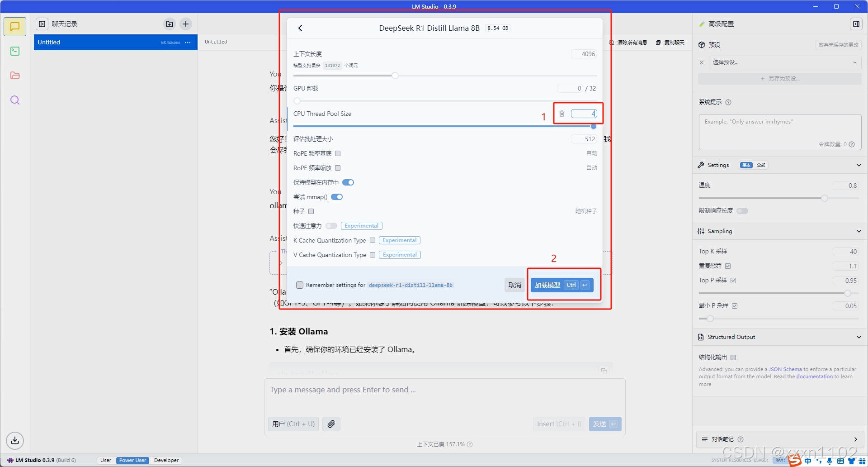The height and width of the screenshot is (467, 868).
Task: Expand the conversation notes panel
Action: click(855, 439)
